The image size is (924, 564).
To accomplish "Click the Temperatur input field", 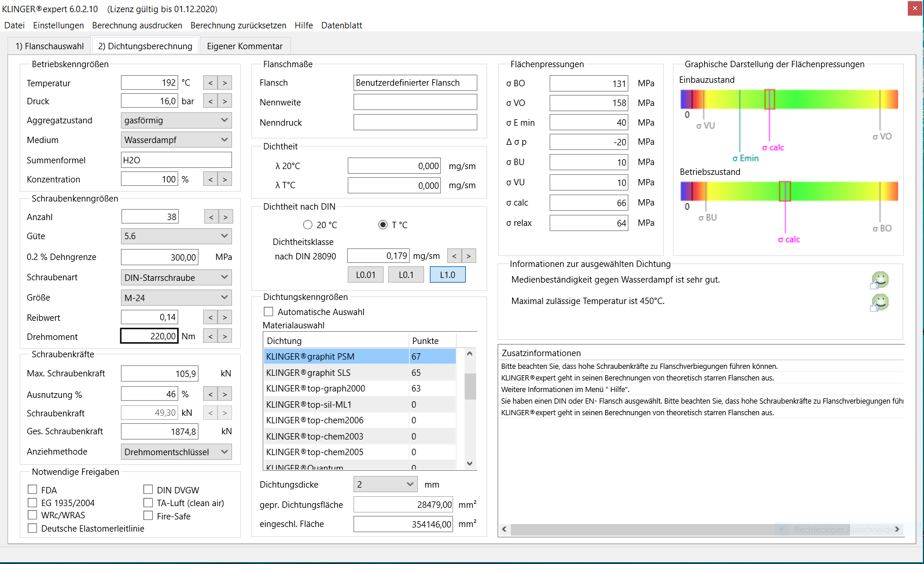I will pos(149,83).
